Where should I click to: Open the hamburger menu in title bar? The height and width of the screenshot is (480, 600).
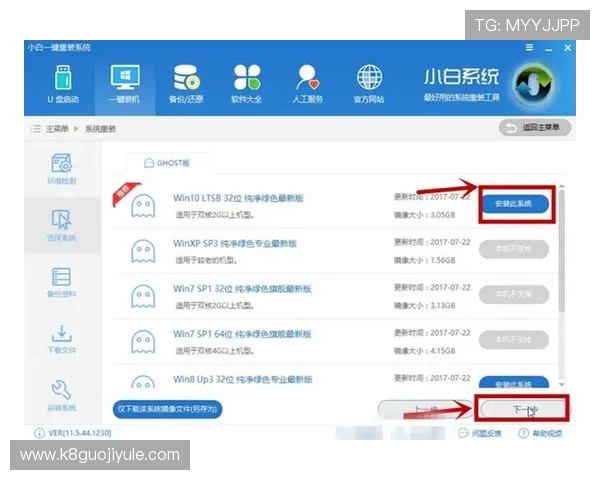tap(529, 47)
